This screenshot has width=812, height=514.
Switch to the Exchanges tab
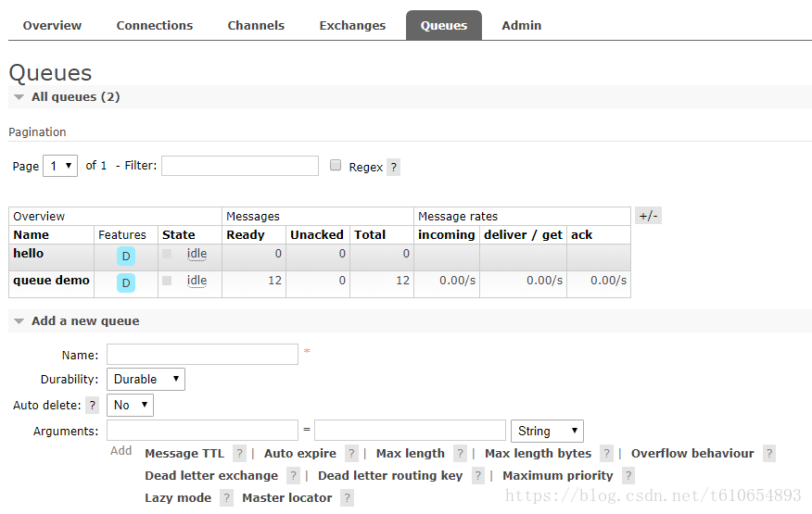(x=352, y=25)
